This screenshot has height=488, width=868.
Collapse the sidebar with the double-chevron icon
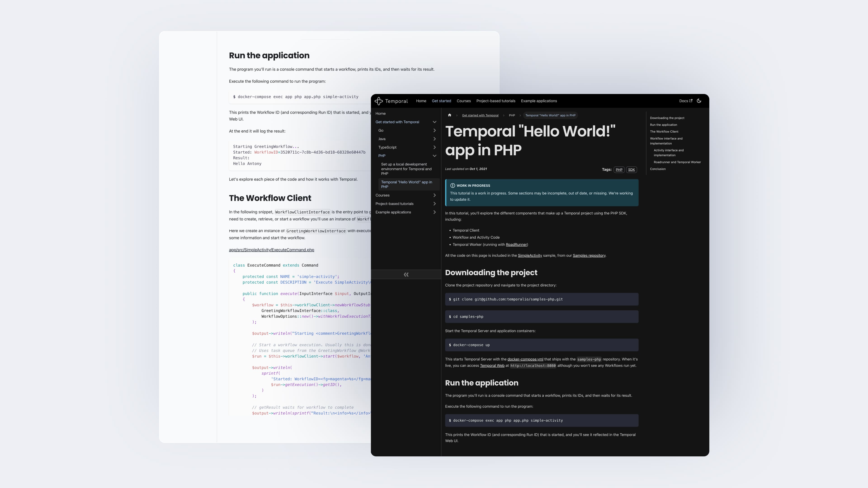tap(406, 274)
